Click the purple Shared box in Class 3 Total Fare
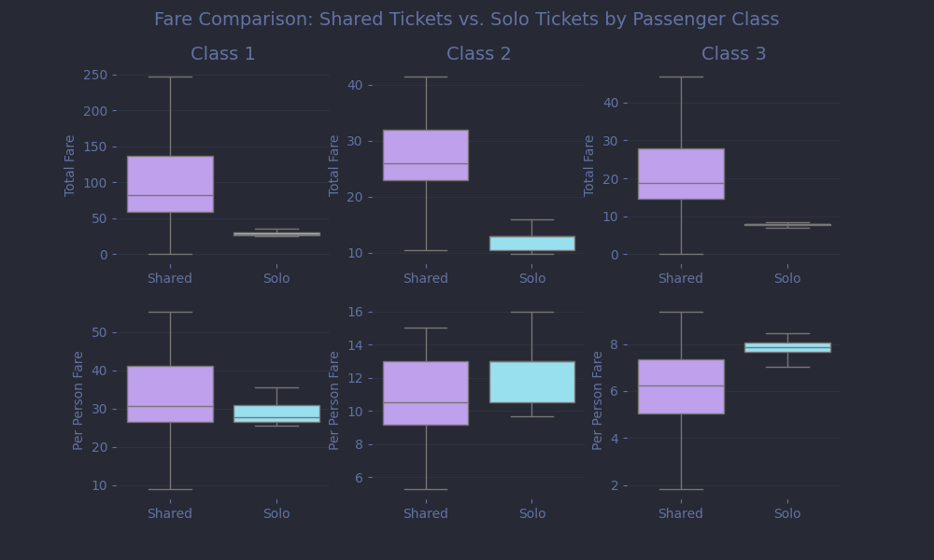The width and height of the screenshot is (934, 560). point(681,174)
